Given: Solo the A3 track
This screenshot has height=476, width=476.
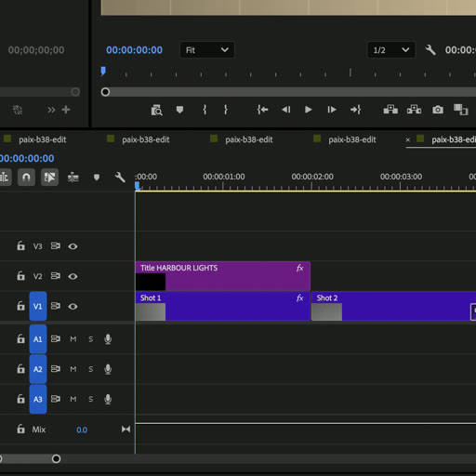Looking at the screenshot, I should click(90, 399).
